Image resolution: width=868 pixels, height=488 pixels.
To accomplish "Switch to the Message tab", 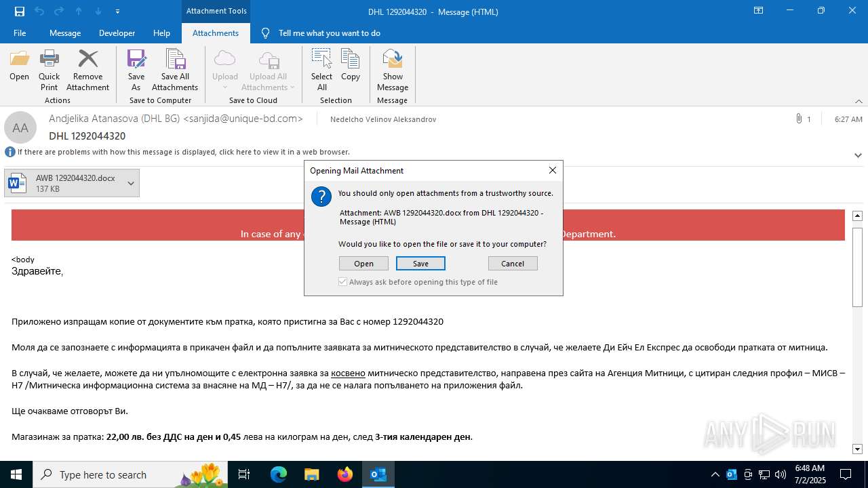I will (65, 33).
